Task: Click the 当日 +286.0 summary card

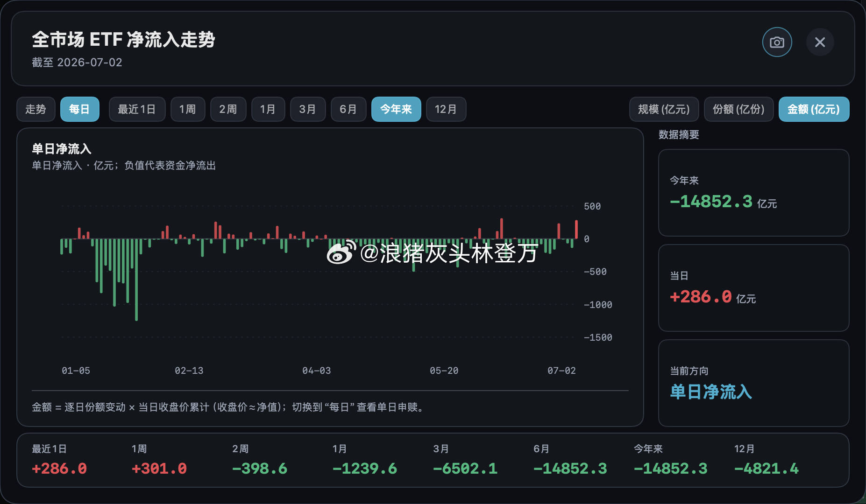Action: coord(753,288)
